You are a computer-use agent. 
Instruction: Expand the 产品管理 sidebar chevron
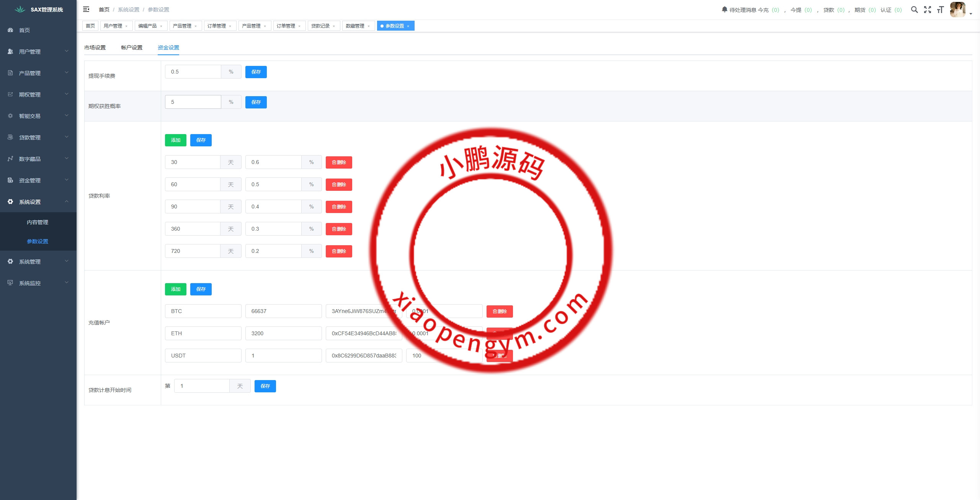tap(67, 73)
